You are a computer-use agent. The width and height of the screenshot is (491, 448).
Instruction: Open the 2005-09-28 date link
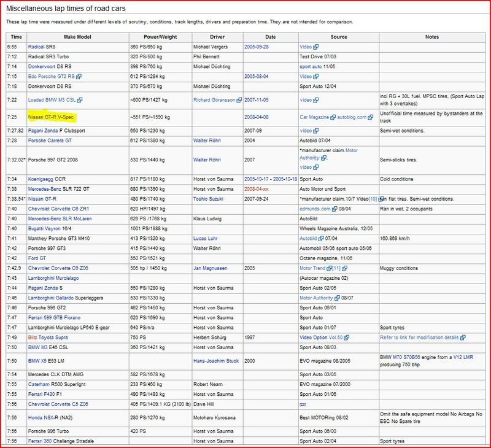pos(256,47)
